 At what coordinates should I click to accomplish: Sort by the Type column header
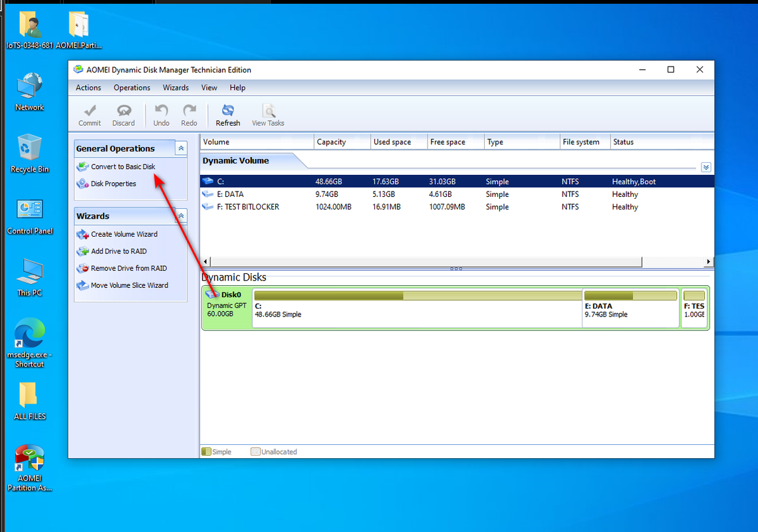(x=522, y=142)
